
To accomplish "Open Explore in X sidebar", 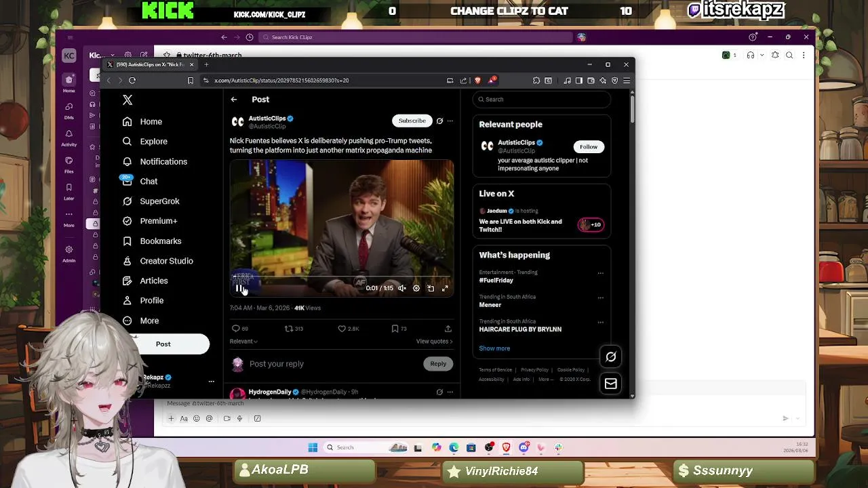I will click(145, 141).
